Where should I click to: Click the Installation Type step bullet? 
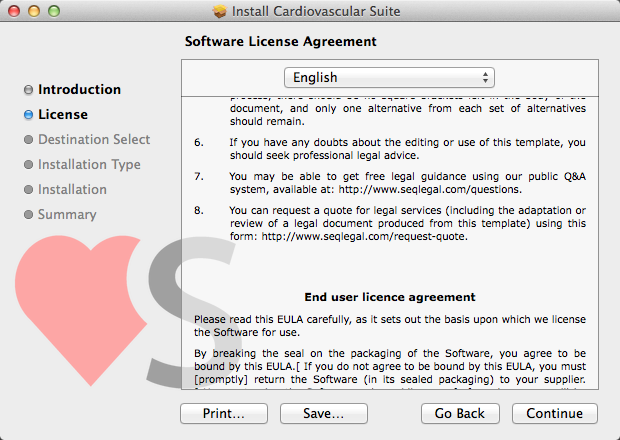(x=28, y=164)
